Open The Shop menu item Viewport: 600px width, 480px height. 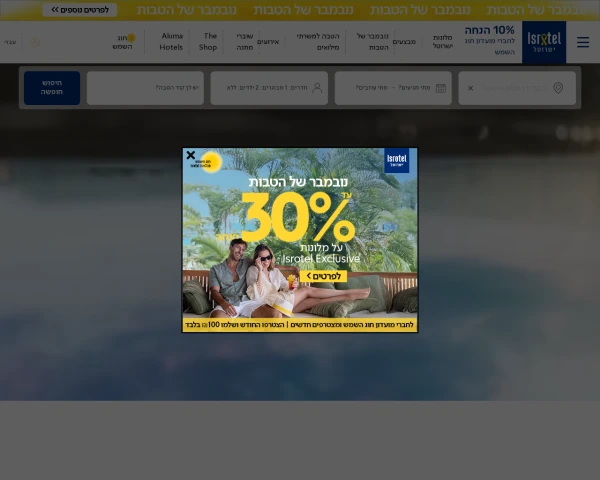tap(208, 42)
